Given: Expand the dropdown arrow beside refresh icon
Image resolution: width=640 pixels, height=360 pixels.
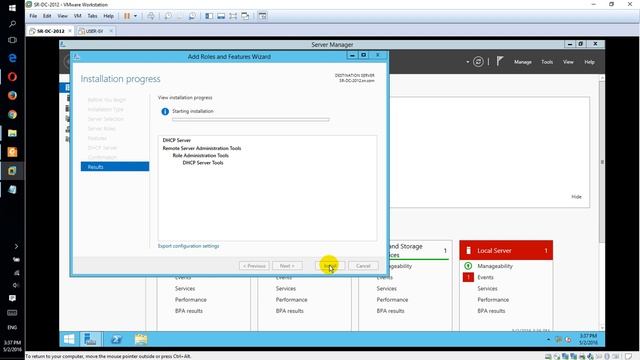Looking at the screenshot, I should (x=467, y=62).
